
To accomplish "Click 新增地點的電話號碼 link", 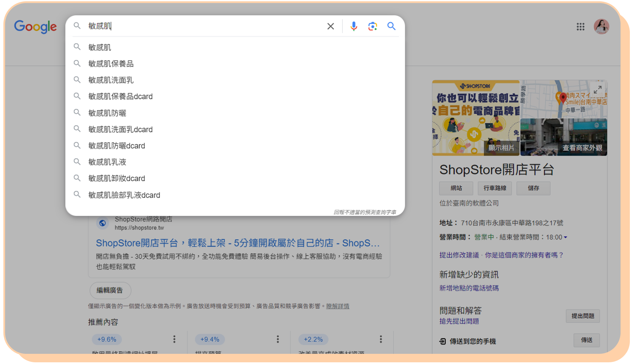I will click(x=469, y=288).
